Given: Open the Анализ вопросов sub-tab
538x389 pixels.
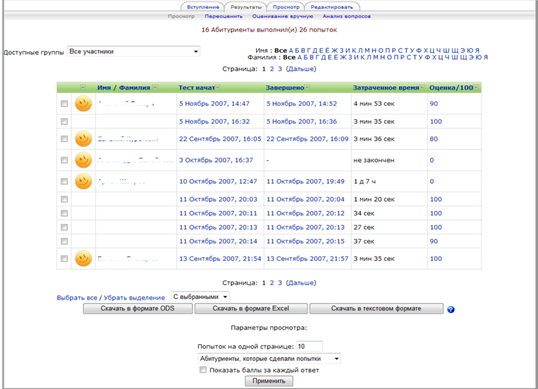Looking at the screenshot, I should pyautogui.click(x=347, y=16).
